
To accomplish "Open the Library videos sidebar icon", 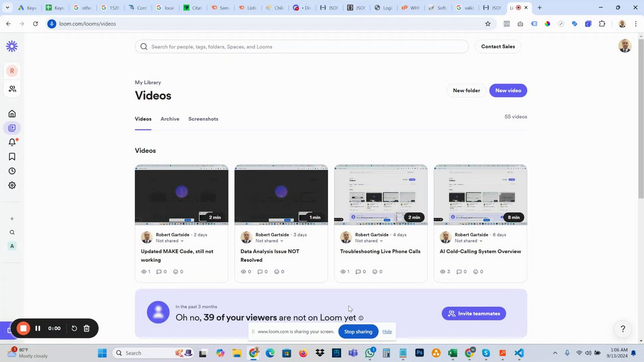I will pyautogui.click(x=12, y=128).
